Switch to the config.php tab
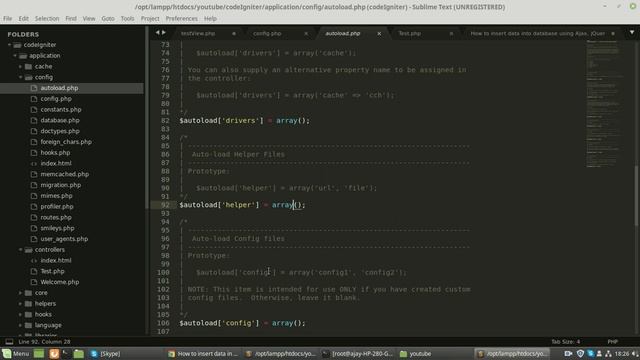Viewport: 640px width, 360px height. tap(267, 33)
